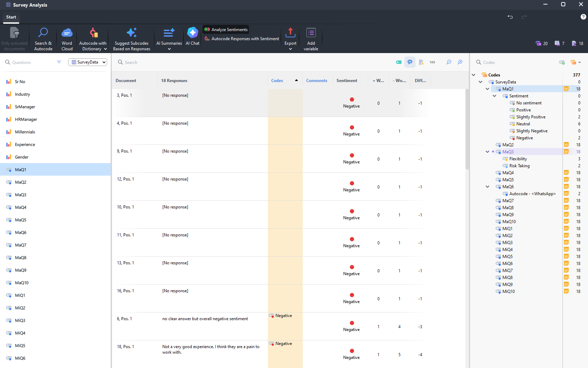Image resolution: width=588 pixels, height=368 pixels.
Task: Open Help question mark icon
Action: [583, 17]
